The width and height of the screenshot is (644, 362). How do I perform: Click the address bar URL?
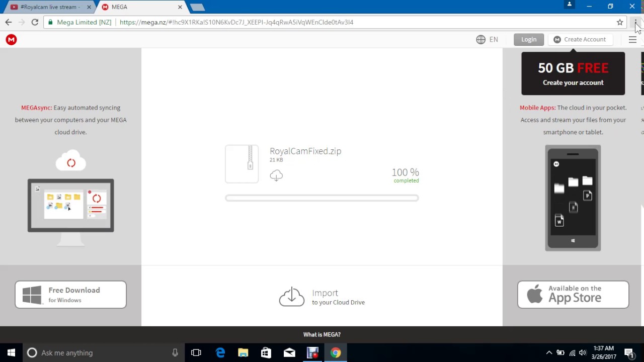click(236, 22)
